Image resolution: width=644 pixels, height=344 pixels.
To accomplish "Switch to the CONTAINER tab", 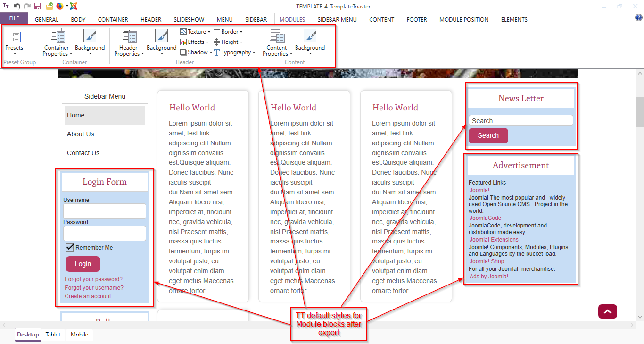I will (113, 19).
